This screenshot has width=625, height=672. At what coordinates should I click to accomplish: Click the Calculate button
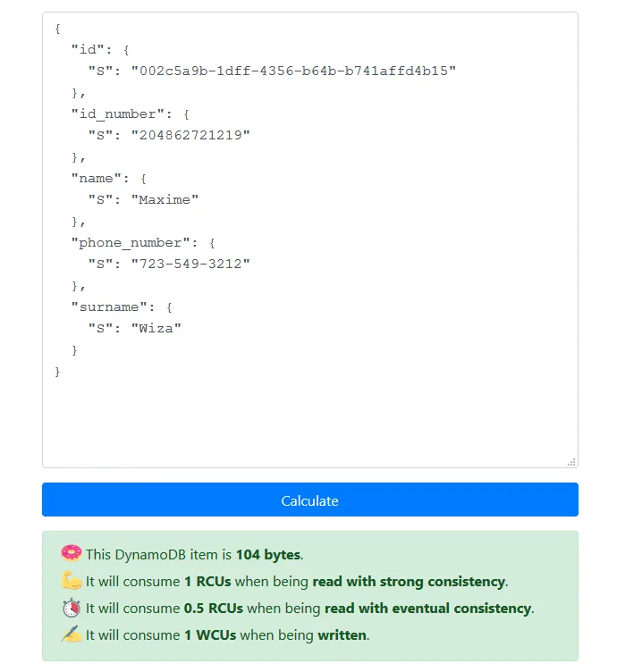309,500
